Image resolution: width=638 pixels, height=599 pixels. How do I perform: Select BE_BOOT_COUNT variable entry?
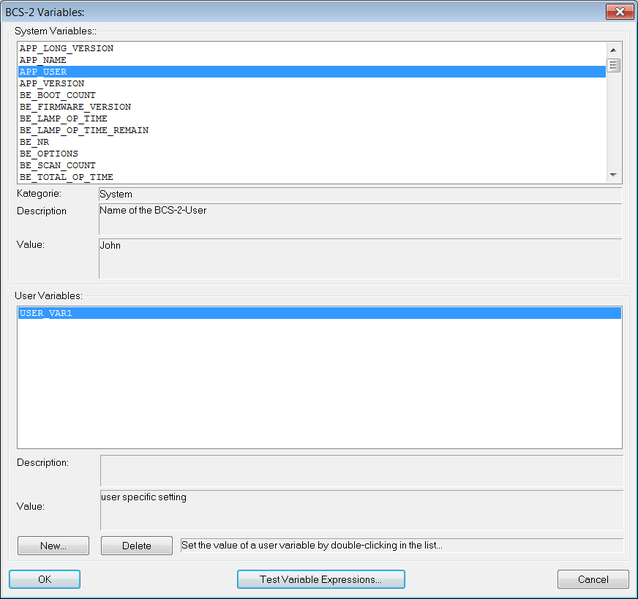point(312,95)
